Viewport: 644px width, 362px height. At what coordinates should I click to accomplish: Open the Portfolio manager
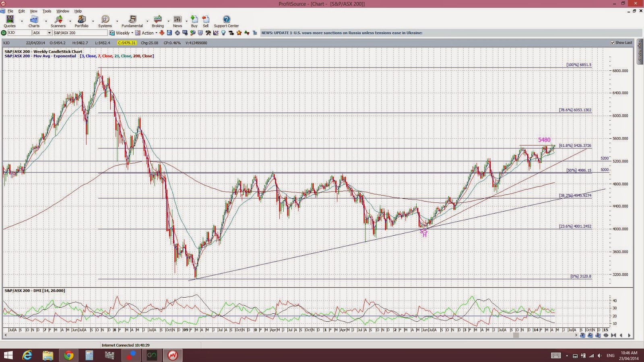point(81,21)
